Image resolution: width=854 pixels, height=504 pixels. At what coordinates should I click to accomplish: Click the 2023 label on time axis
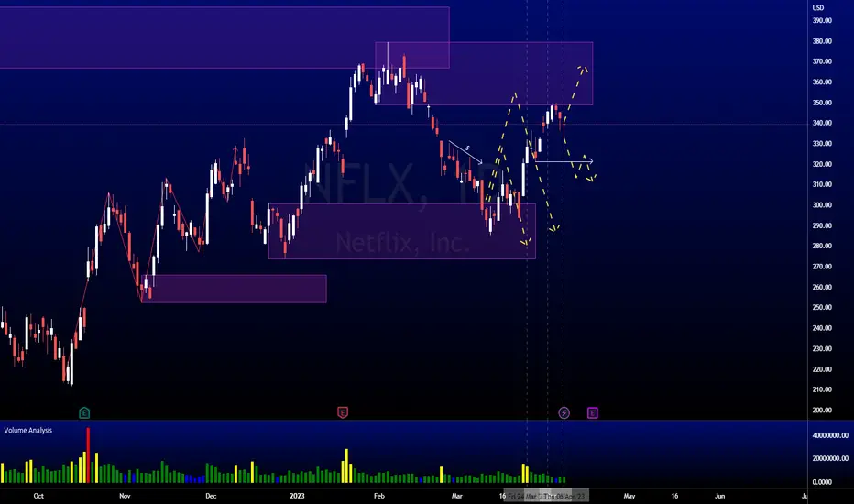297,496
